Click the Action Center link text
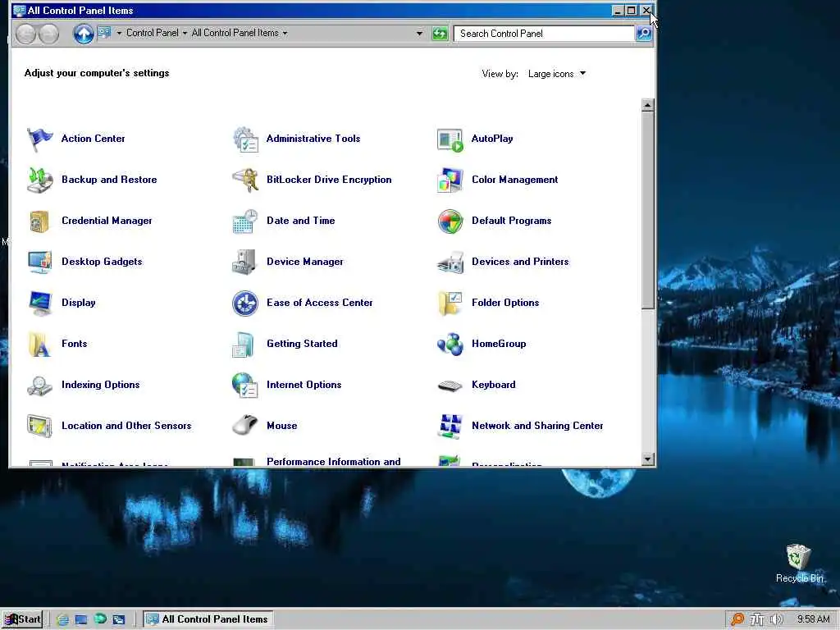 (x=94, y=138)
